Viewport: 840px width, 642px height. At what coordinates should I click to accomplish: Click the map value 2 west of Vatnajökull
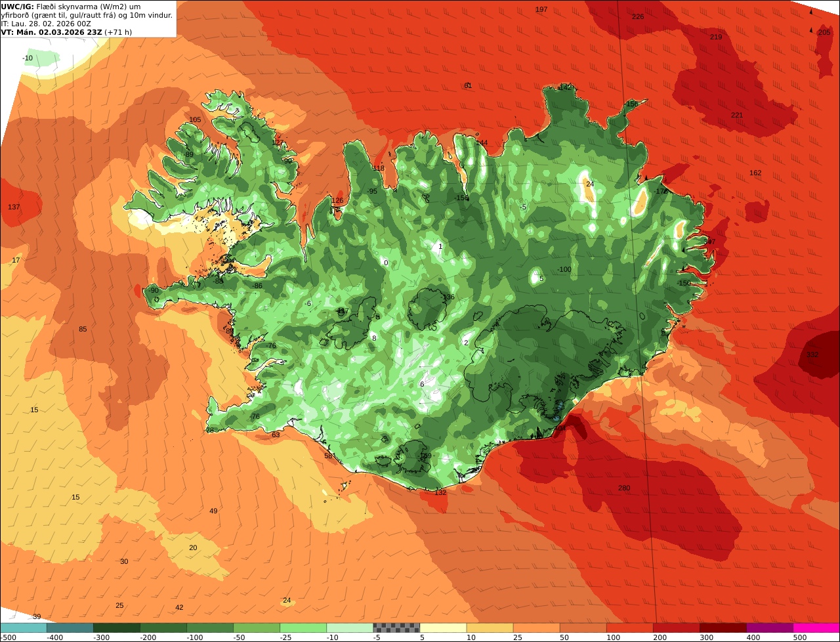(x=466, y=342)
